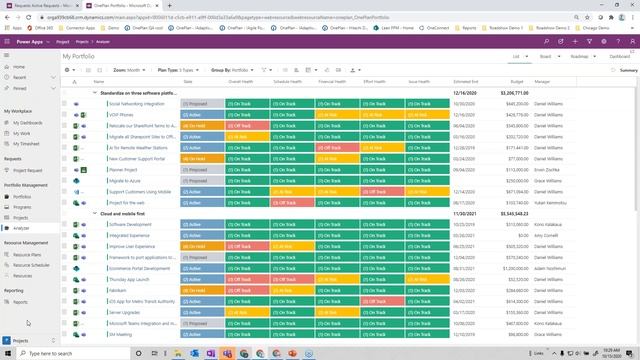The width and height of the screenshot is (640, 360).
Task: Click Excel icon on VOIP Phones row
Action: pyautogui.click(x=83, y=115)
